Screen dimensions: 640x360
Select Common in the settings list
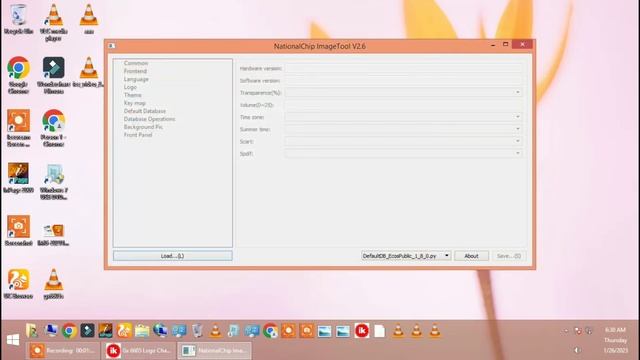tap(136, 63)
